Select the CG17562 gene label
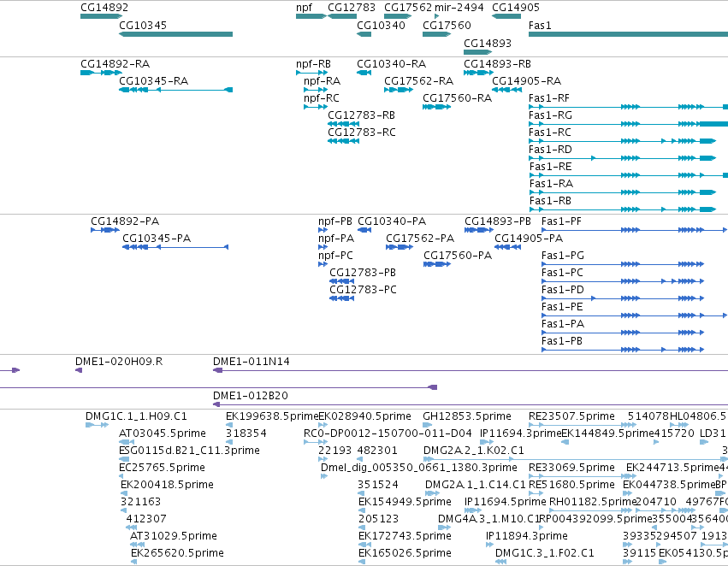 408,8
